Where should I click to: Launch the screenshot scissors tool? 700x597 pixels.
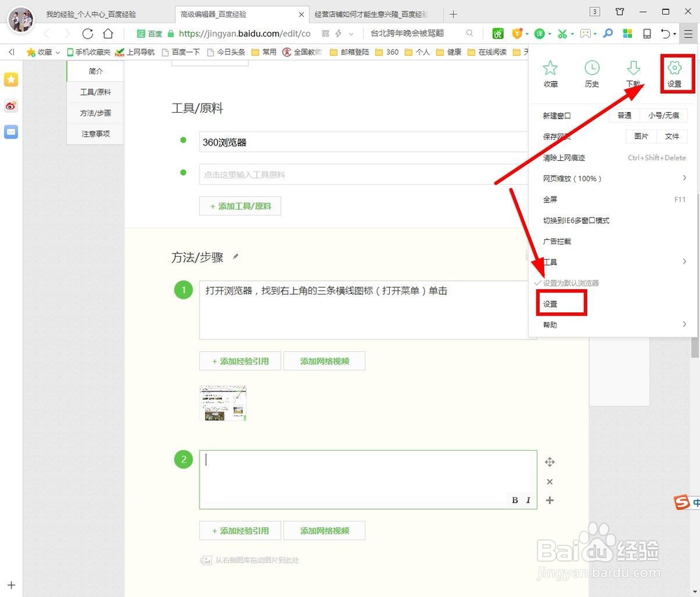[563, 33]
